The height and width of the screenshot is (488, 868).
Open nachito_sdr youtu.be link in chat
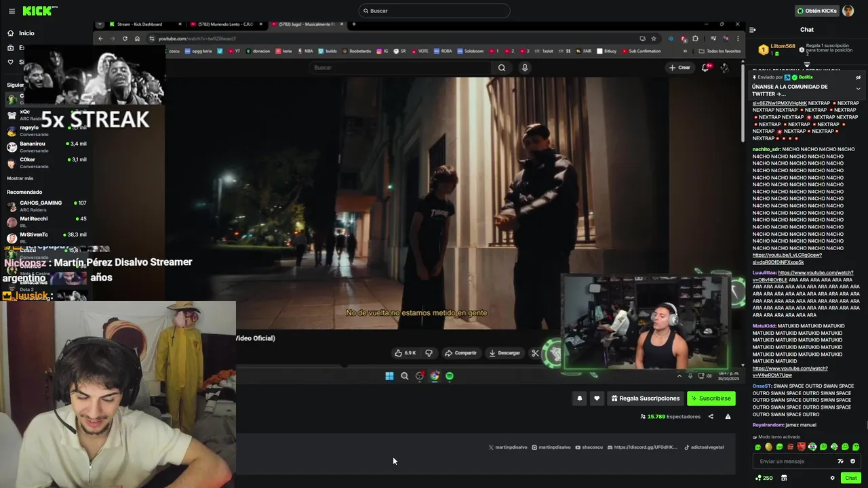tap(787, 258)
